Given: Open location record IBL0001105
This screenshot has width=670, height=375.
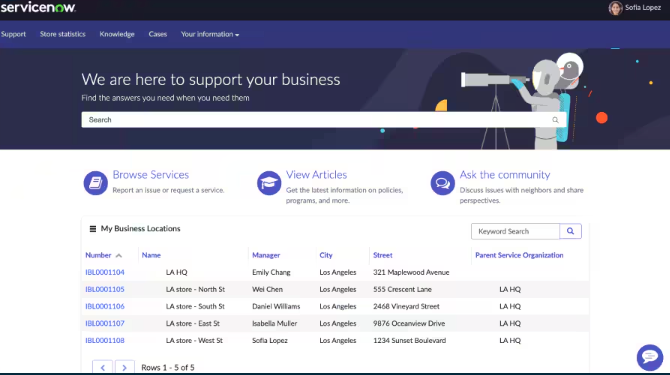Looking at the screenshot, I should pyautogui.click(x=105, y=289).
